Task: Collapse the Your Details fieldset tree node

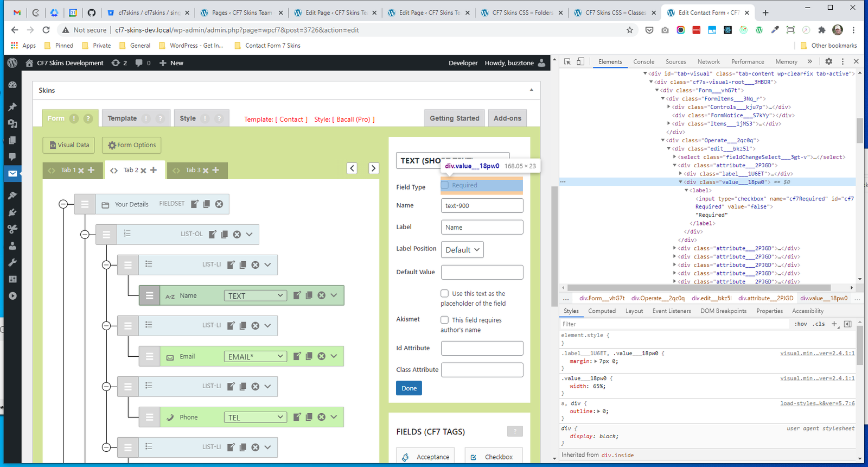Action: [x=63, y=204]
